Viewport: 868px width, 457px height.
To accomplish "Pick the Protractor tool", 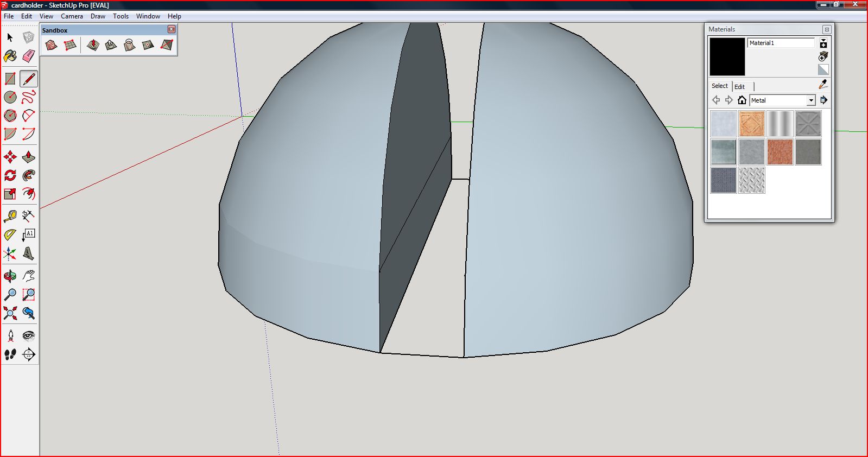I will pyautogui.click(x=10, y=235).
